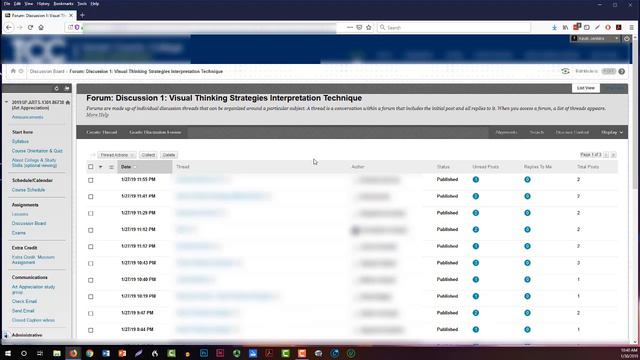The image size is (640, 360).
Task: Check the box for the 1/27/19 11:55 PM thread
Action: click(91, 180)
